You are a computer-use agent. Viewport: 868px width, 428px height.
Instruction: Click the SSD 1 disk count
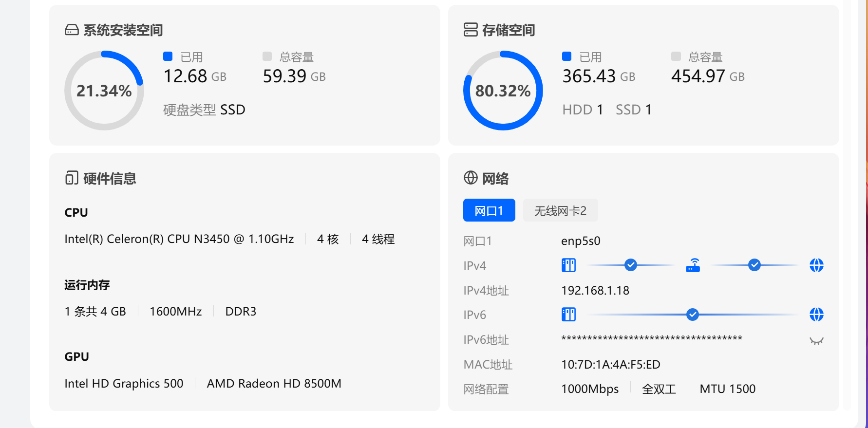point(634,110)
